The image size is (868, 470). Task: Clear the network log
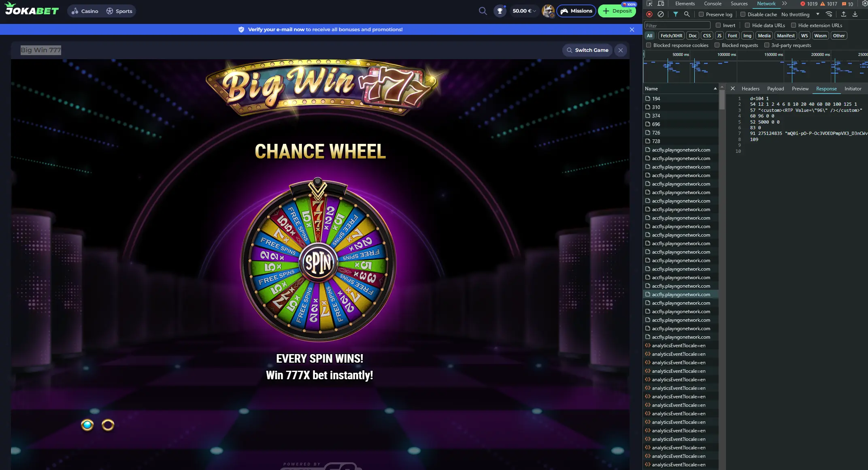point(661,14)
